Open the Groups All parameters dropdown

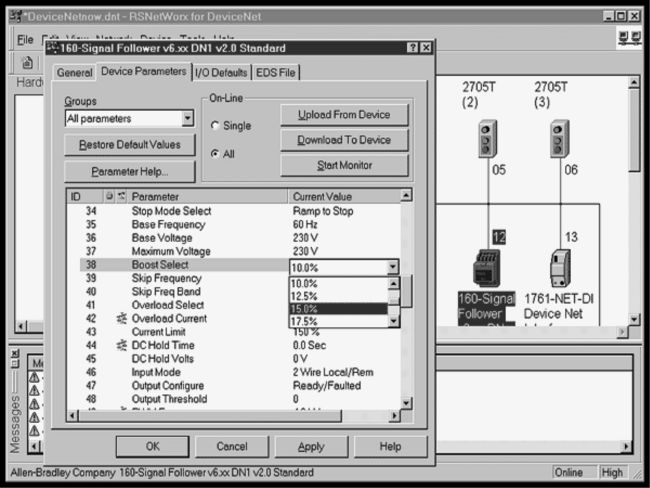[x=188, y=119]
